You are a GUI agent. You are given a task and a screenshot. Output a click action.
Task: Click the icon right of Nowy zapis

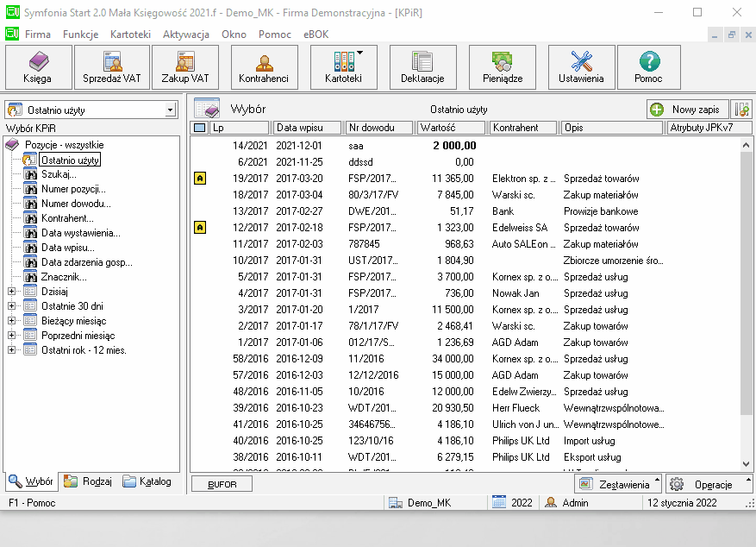click(x=741, y=109)
